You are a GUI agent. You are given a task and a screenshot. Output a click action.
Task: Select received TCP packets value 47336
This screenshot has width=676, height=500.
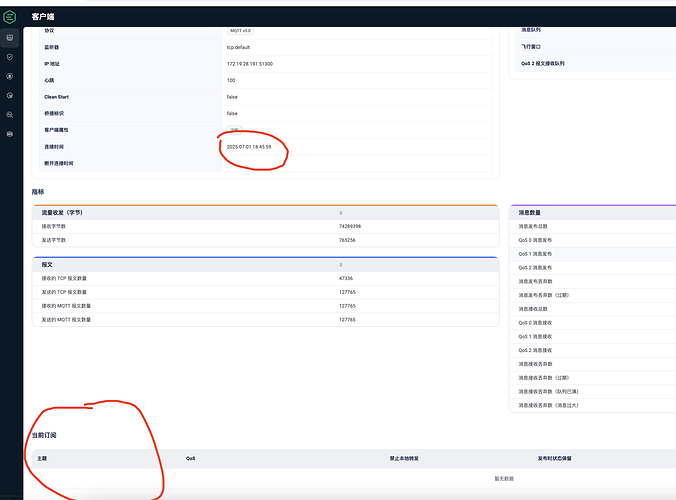(x=346, y=278)
